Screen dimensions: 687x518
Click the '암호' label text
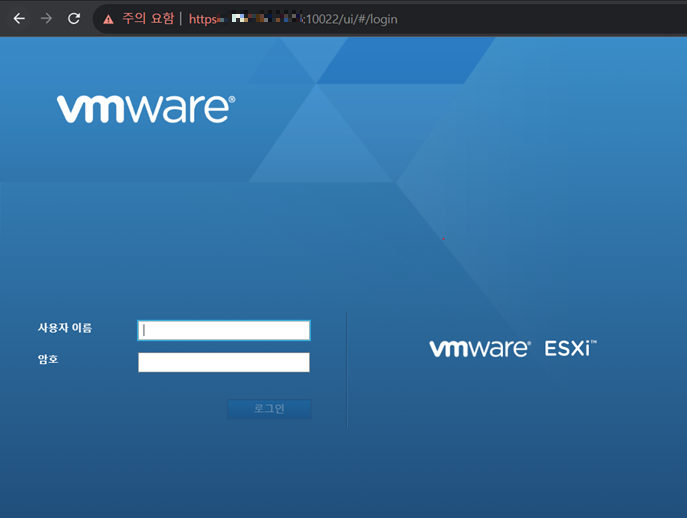pos(48,359)
